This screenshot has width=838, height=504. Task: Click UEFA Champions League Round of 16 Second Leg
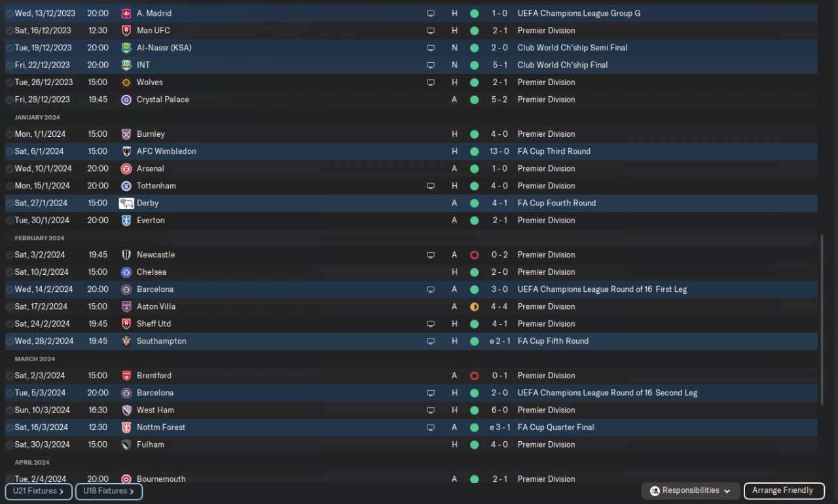coord(607,393)
